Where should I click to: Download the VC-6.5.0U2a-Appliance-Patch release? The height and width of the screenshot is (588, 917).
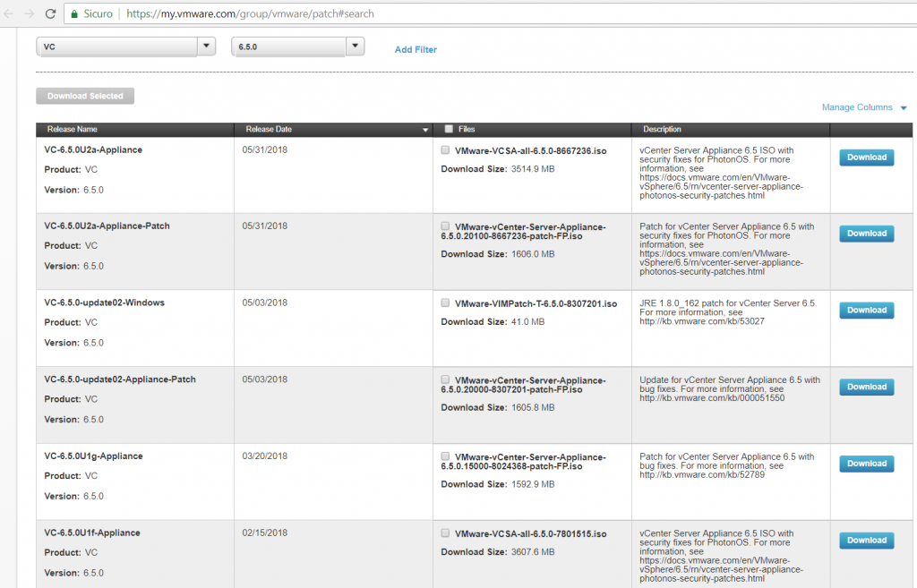[867, 234]
